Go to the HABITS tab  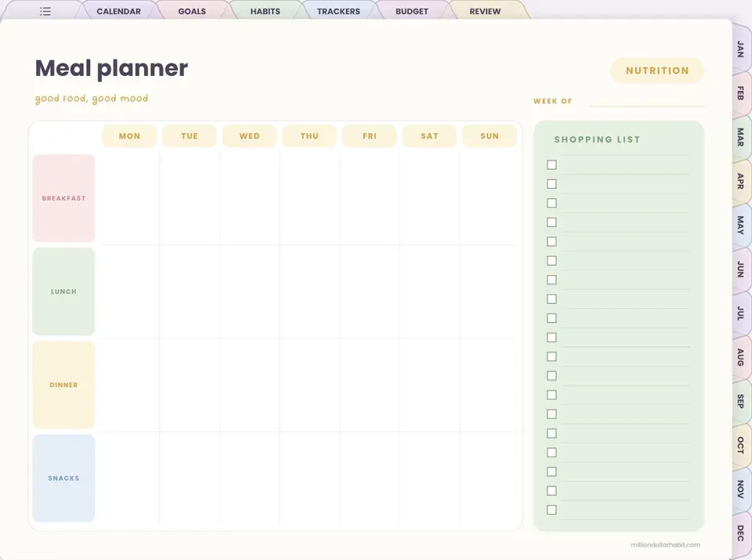(x=266, y=11)
